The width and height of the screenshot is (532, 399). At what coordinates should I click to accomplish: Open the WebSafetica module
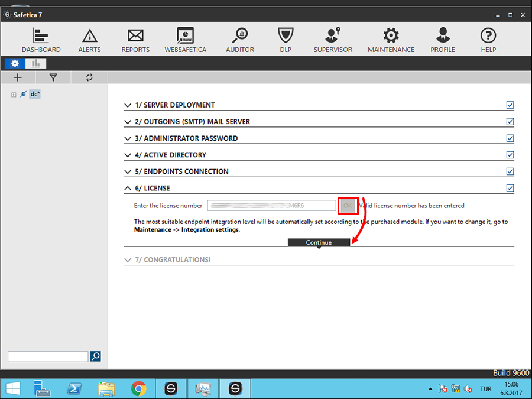[x=185, y=40]
